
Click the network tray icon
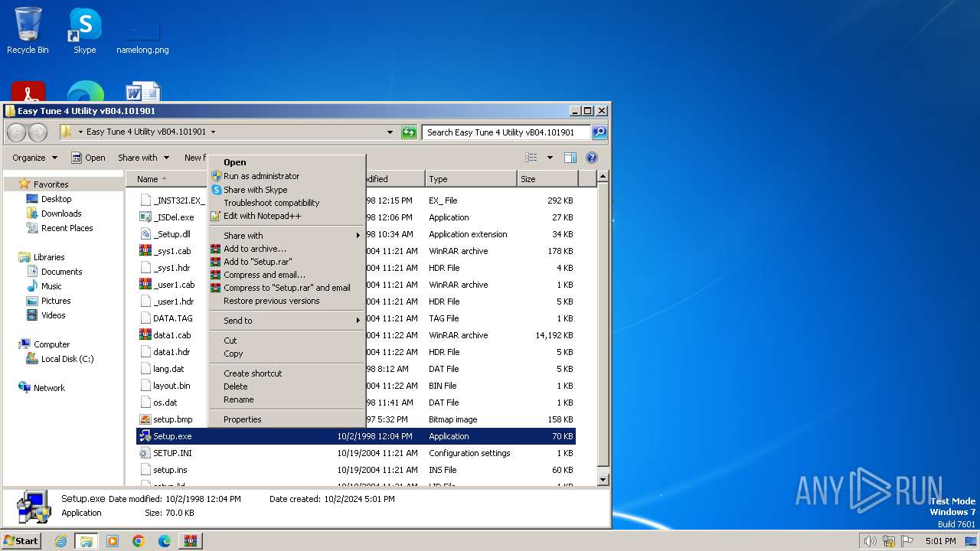click(x=889, y=541)
